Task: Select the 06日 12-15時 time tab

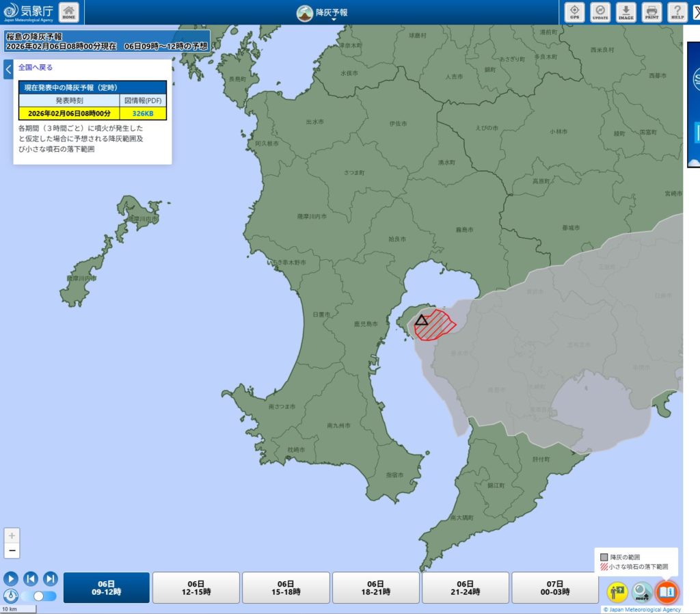Action: (x=196, y=587)
